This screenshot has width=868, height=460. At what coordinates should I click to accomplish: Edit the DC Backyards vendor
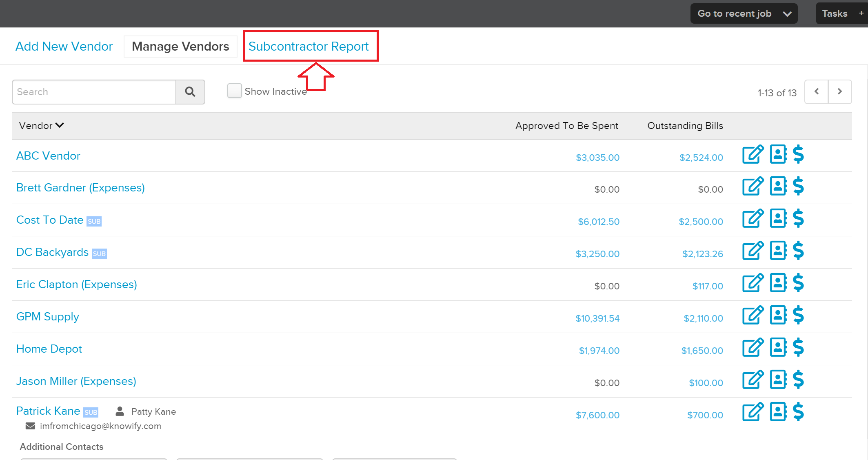pyautogui.click(x=753, y=251)
